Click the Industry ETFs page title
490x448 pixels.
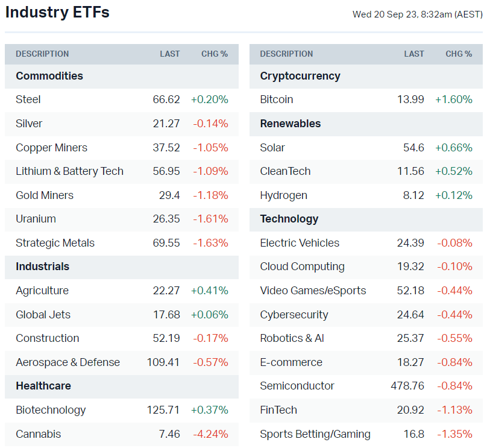[x=57, y=13]
